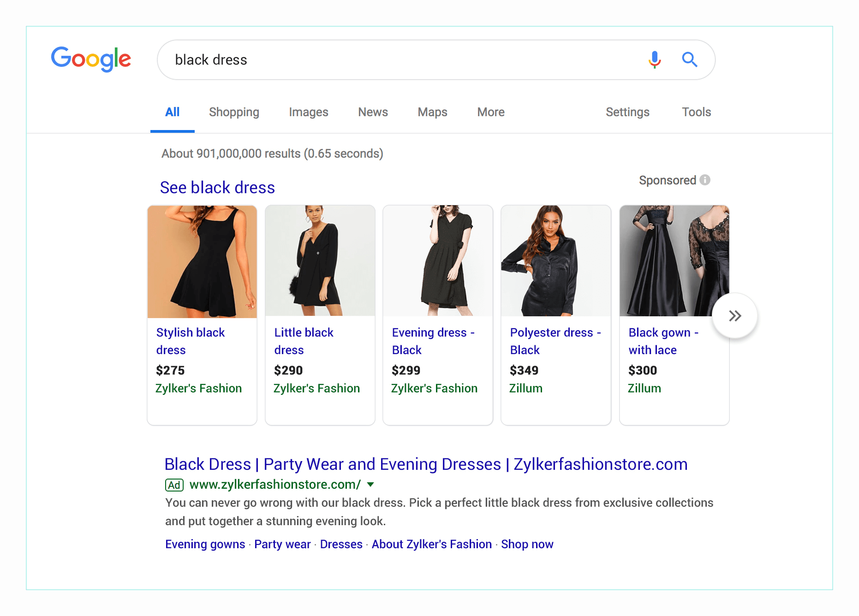859x616 pixels.
Task: Open the Black Dress Party Wear ad headline
Action: [x=426, y=464]
